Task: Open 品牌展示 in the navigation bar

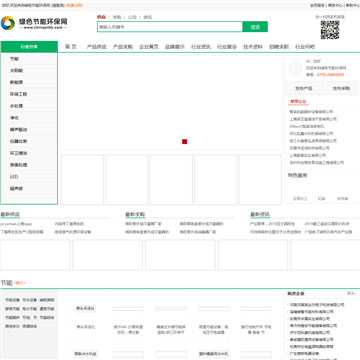Action: pos(175,47)
